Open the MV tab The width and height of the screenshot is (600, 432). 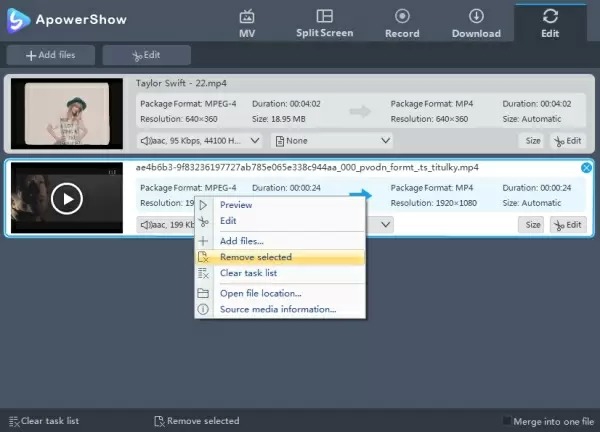pos(247,24)
